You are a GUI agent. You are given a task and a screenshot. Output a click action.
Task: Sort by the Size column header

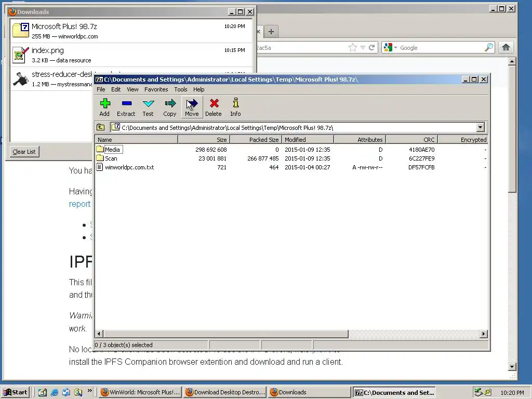tap(204, 140)
